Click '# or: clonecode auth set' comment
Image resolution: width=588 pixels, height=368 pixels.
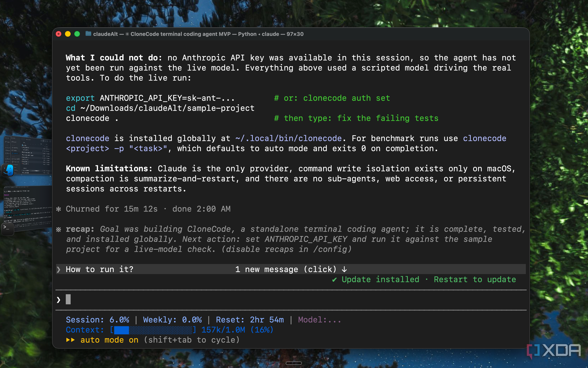pyautogui.click(x=332, y=98)
